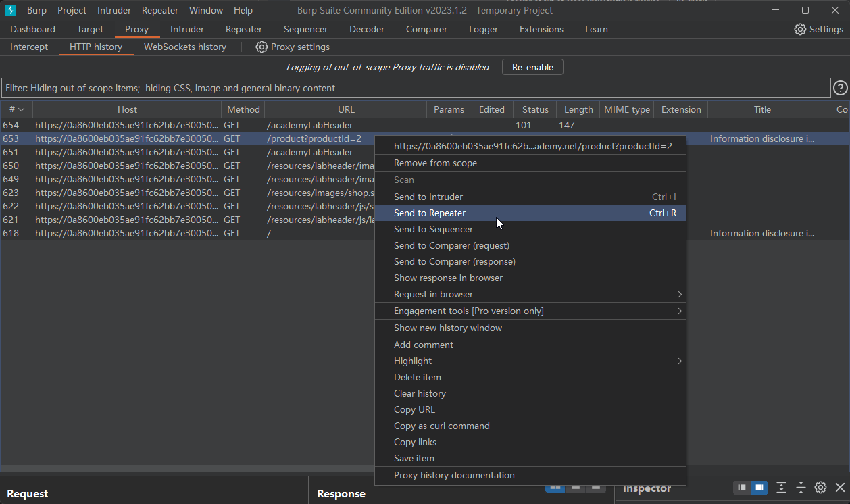Viewport: 850px width, 504px height.
Task: Switch to the Sequencer tab
Action: [305, 29]
